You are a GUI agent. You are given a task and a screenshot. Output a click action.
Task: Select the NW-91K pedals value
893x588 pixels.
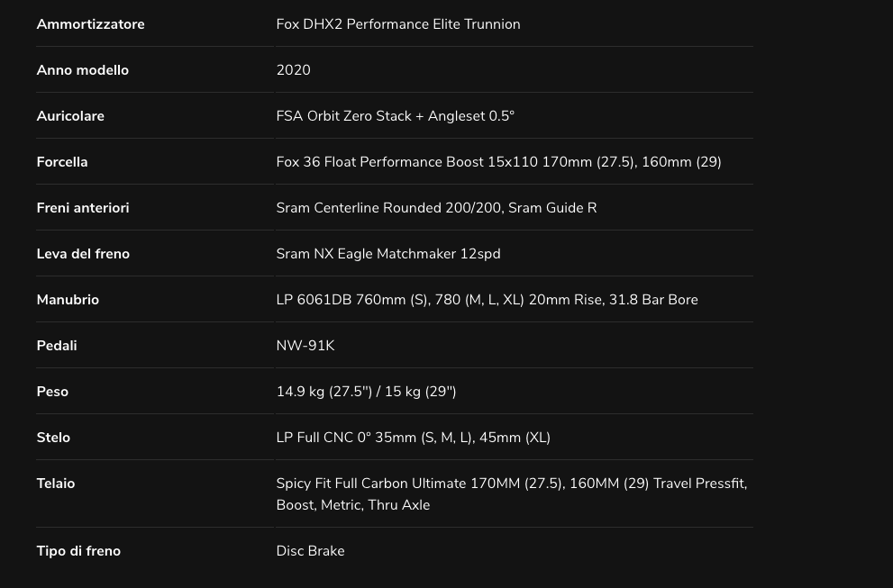click(x=305, y=346)
